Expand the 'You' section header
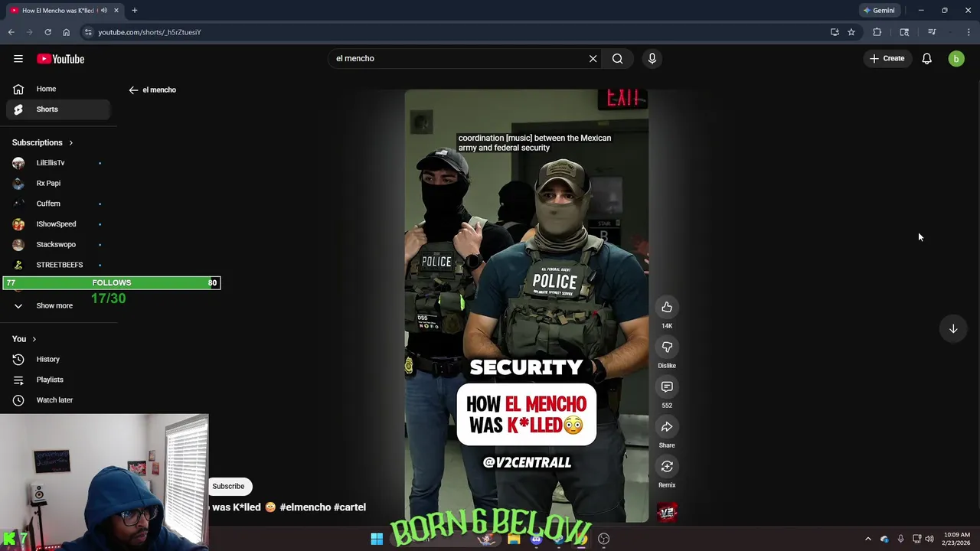Viewport: 980px width, 551px height. 24,339
